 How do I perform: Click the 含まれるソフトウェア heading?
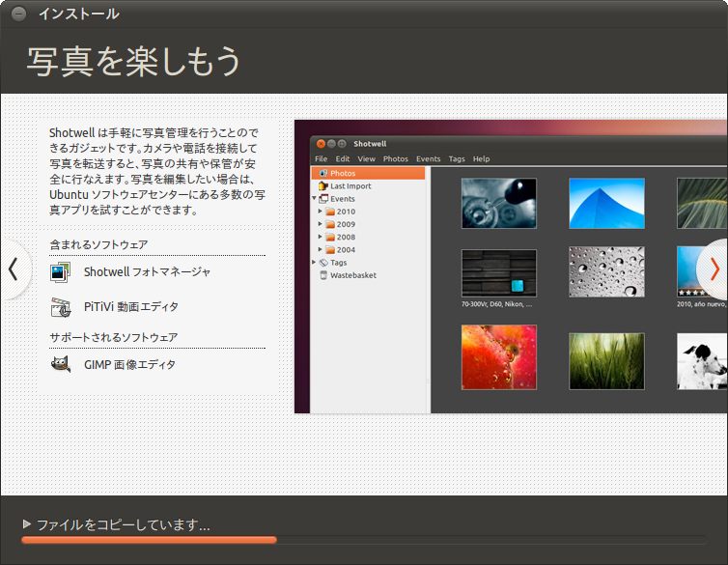[98, 244]
